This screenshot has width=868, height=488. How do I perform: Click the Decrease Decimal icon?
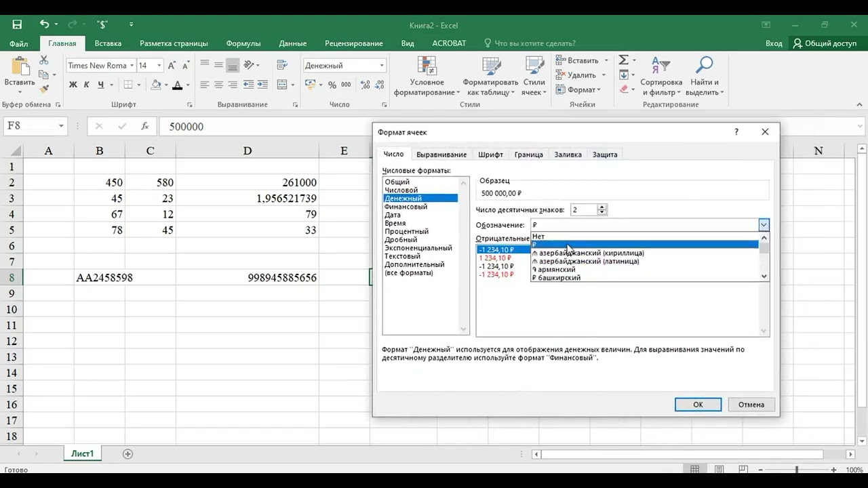[x=378, y=85]
